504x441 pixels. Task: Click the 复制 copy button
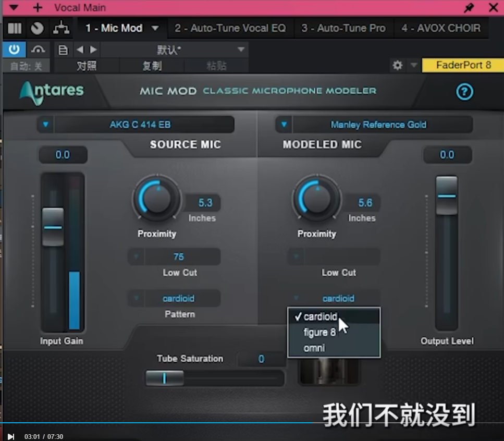click(x=152, y=66)
